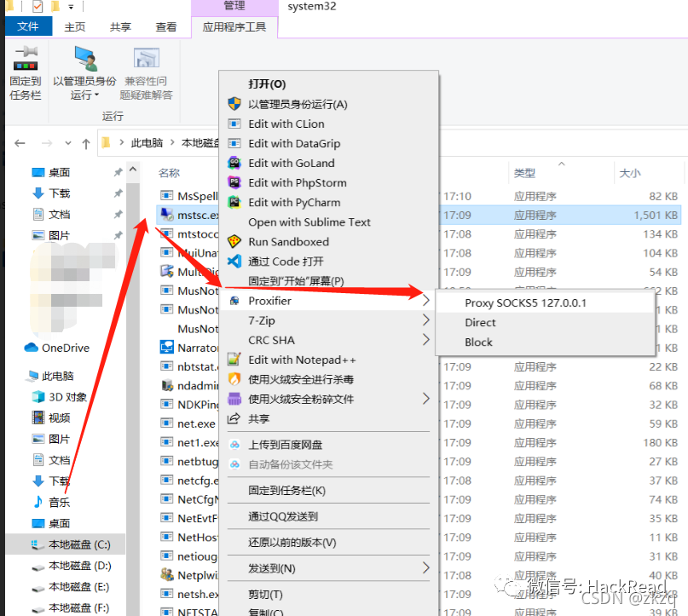
Task: Click the compatibility troubleshooter ribbon icon
Action: pyautogui.click(x=146, y=58)
